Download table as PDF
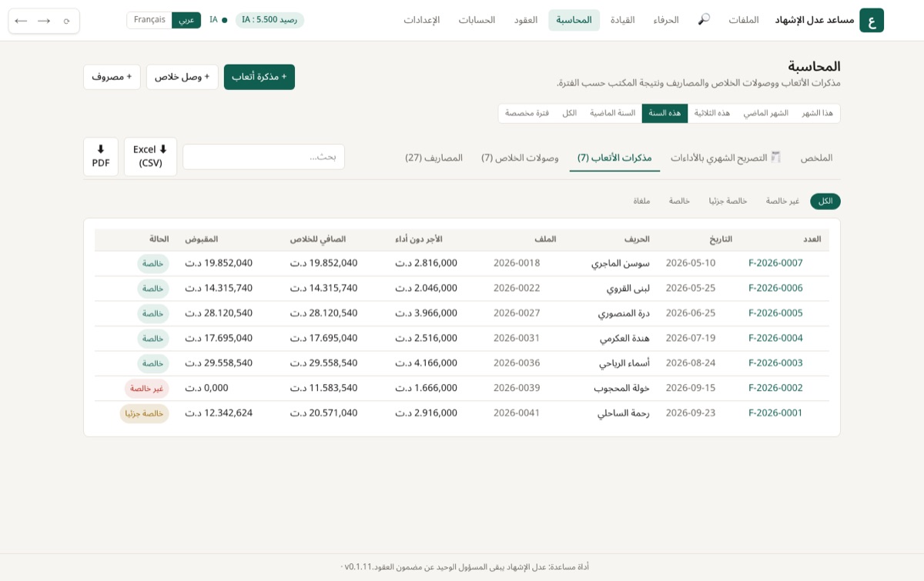 (101, 156)
